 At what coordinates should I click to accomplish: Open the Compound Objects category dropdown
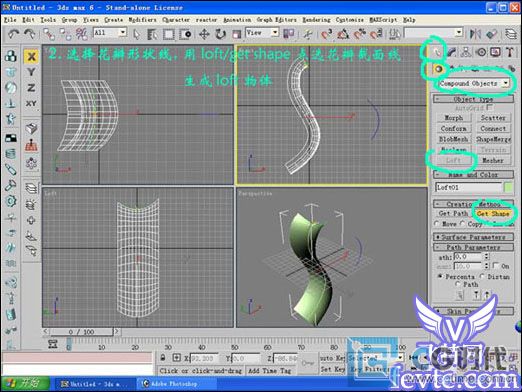pyautogui.click(x=506, y=83)
